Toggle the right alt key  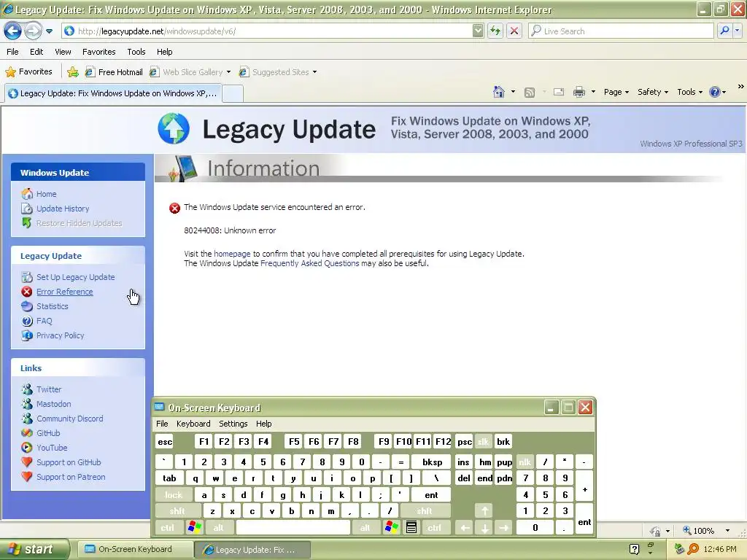click(x=365, y=528)
